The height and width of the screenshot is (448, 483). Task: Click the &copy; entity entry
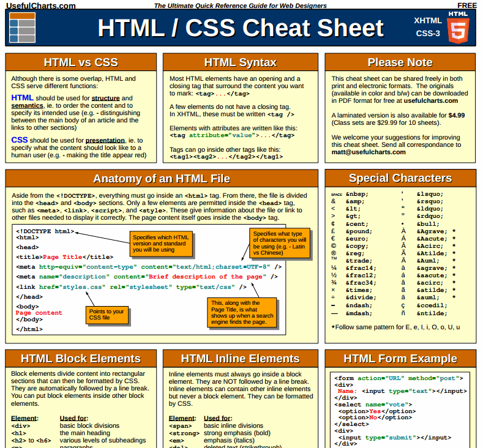pos(357,246)
